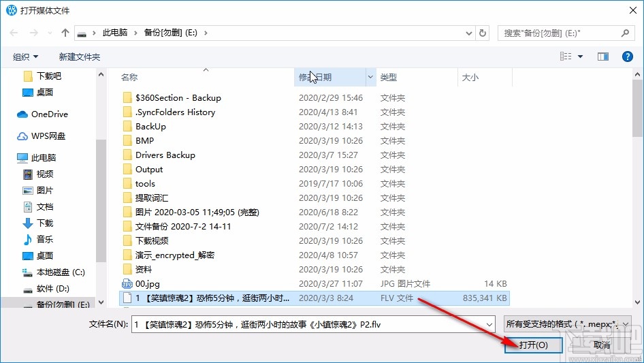Open recent locations dropdown arrow
This screenshot has width=644, height=363.
[50, 33]
